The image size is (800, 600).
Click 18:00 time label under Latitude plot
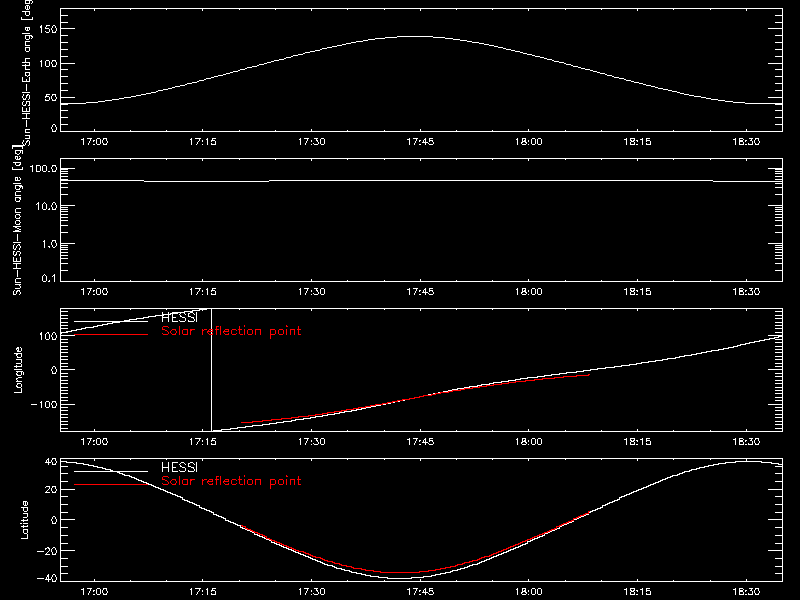(529, 591)
